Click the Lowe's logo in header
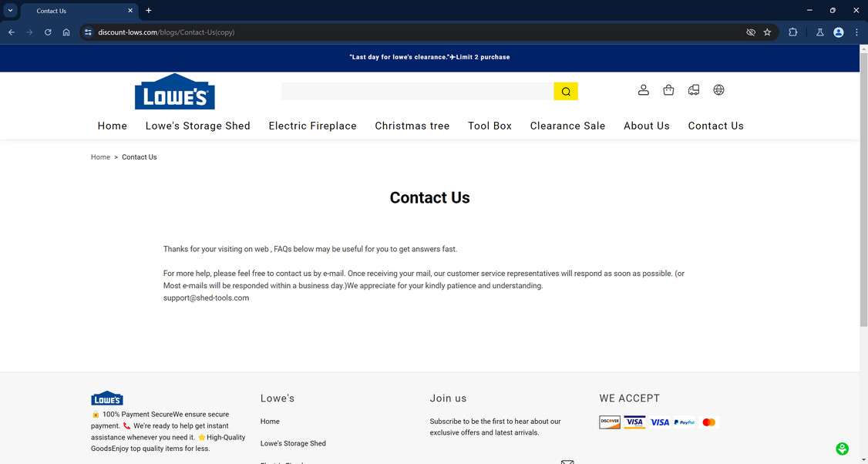Screen dimensions: 868x464 tap(175, 92)
